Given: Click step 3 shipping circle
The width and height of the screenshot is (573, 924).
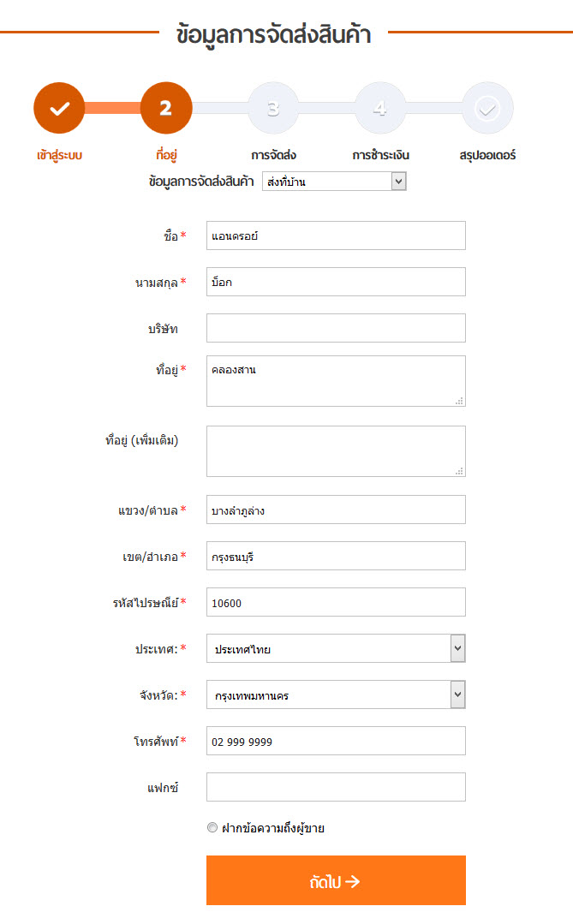Looking at the screenshot, I should click(x=273, y=108).
